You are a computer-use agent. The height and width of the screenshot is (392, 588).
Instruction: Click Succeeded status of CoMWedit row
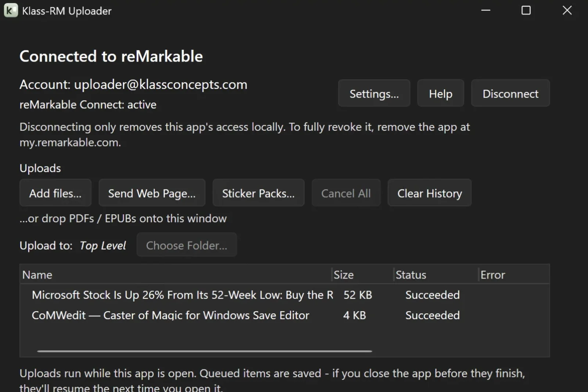[432, 315]
